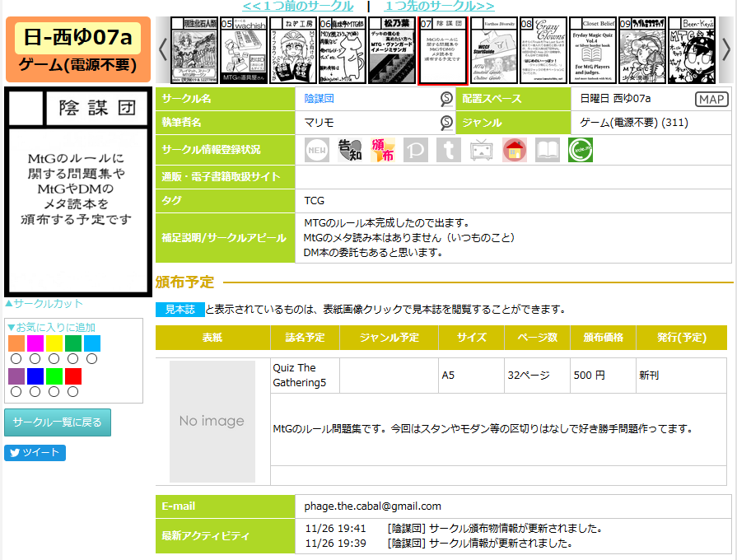Click the 頒布価格 column header
Image resolution: width=737 pixels, height=560 pixels.
(x=603, y=338)
